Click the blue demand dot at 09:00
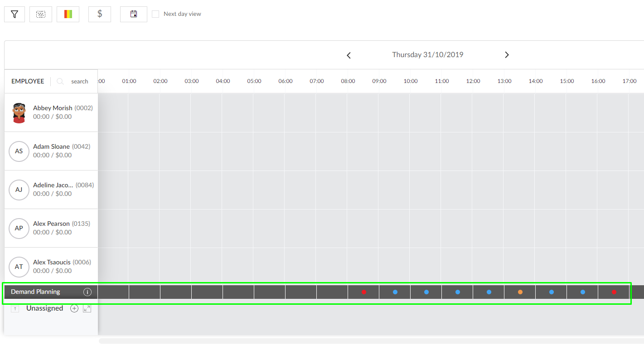 pyautogui.click(x=395, y=292)
